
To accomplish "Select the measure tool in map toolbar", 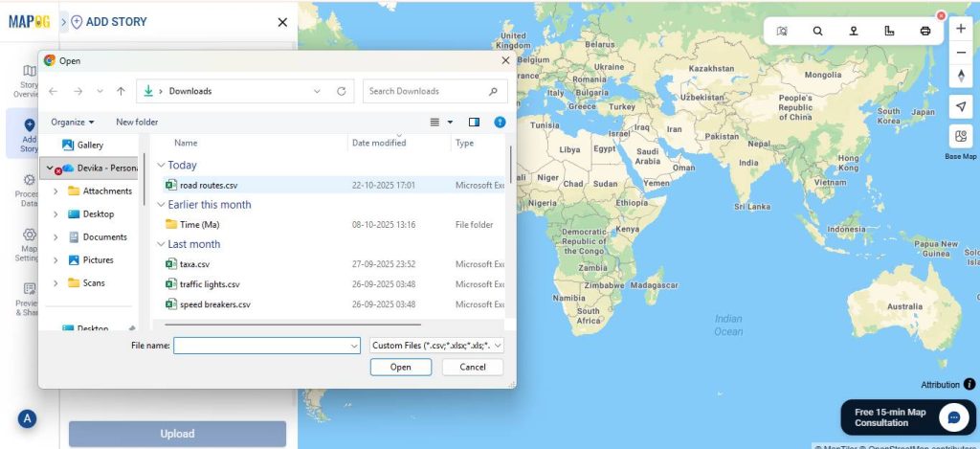I will 889,31.
